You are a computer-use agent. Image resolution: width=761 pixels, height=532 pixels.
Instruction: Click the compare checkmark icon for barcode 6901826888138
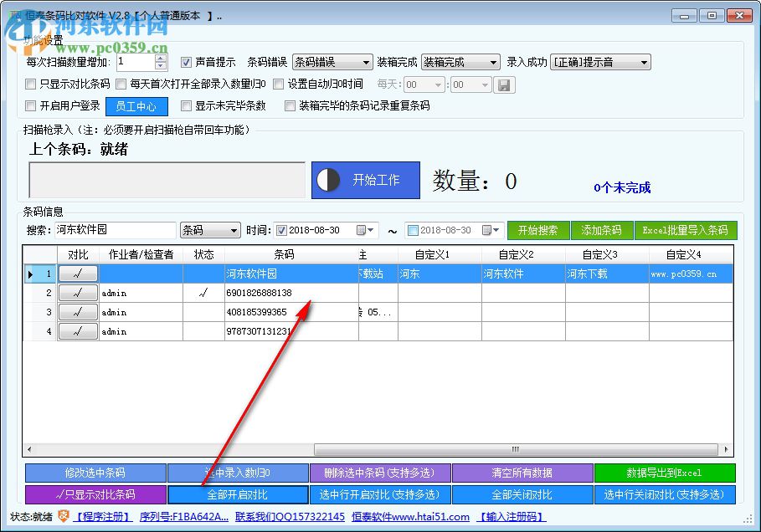pos(78,293)
